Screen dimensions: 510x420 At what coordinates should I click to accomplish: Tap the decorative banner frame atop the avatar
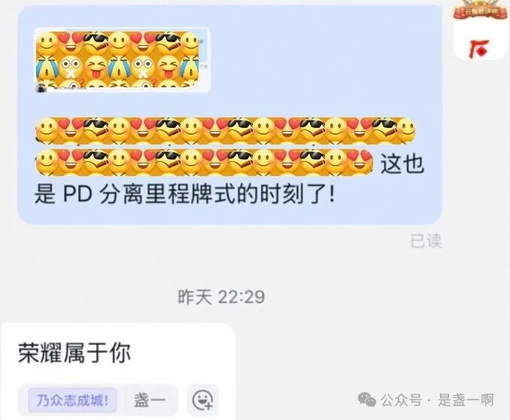coord(481,11)
